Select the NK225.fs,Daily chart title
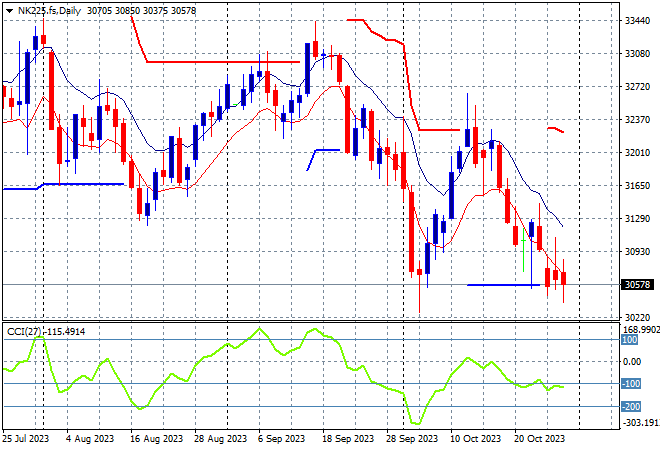This screenshot has height=450, width=660. click(x=49, y=11)
